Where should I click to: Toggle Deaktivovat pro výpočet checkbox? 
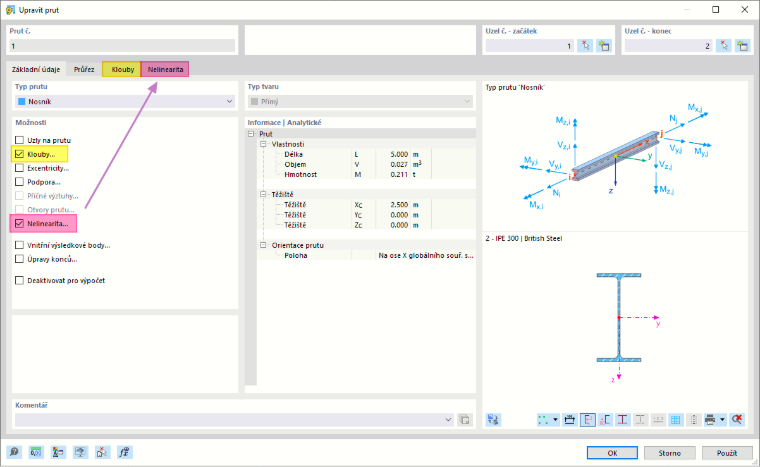tap(19, 280)
